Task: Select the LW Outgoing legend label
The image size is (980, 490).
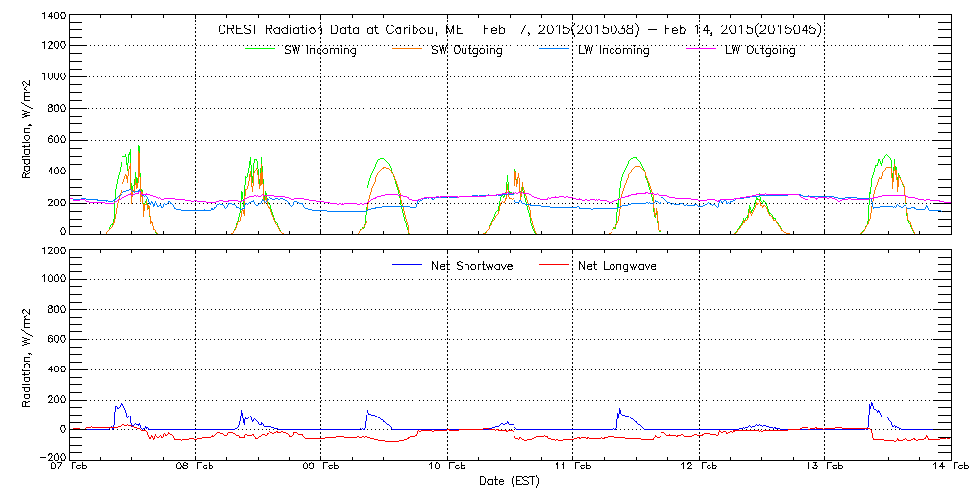Action: [759, 50]
